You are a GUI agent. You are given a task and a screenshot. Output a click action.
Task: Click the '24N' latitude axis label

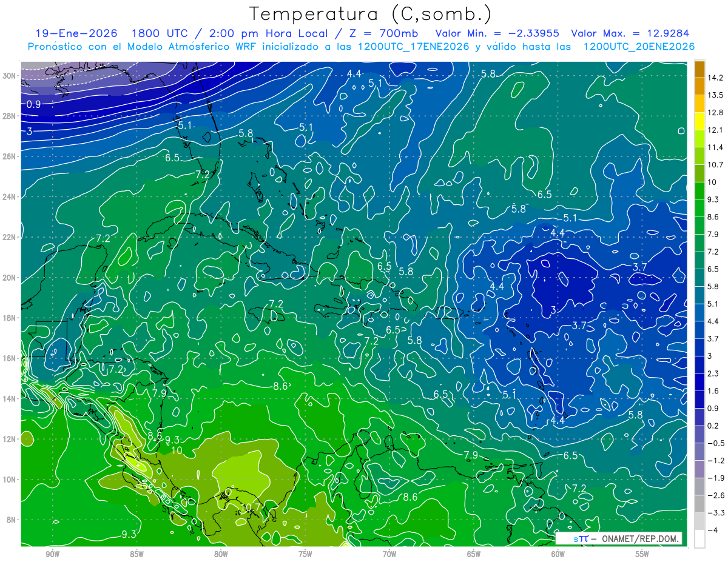[x=9, y=196]
